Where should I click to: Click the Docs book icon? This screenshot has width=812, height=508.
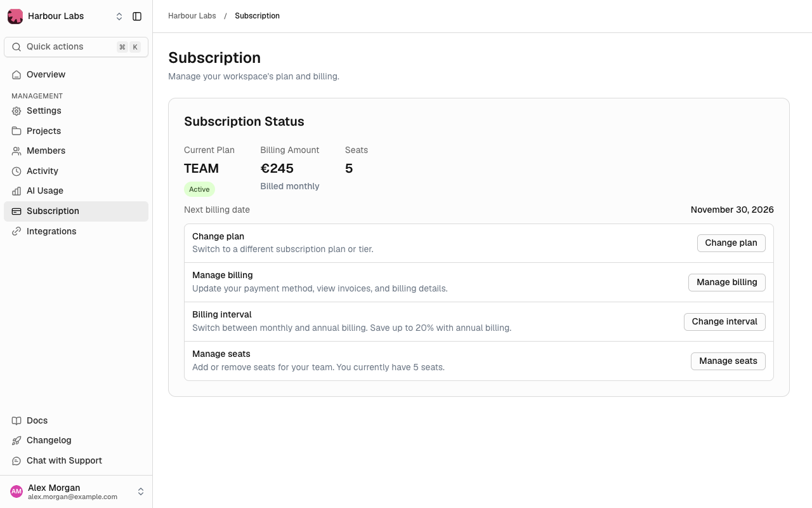(x=16, y=421)
